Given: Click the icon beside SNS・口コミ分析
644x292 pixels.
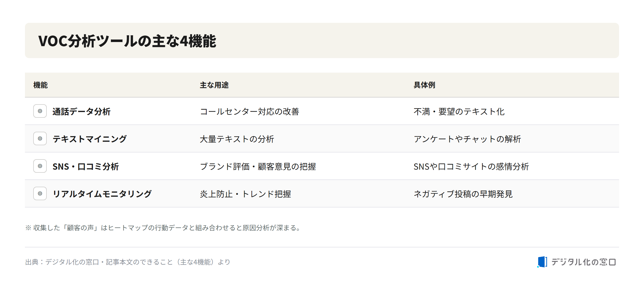Looking at the screenshot, I should pos(40,166).
